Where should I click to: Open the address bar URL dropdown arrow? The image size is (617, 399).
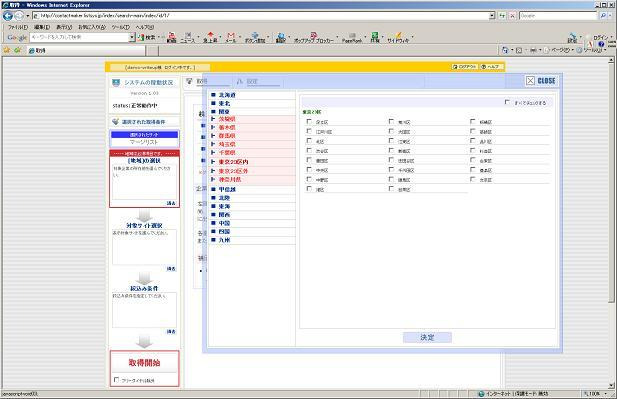(x=492, y=16)
